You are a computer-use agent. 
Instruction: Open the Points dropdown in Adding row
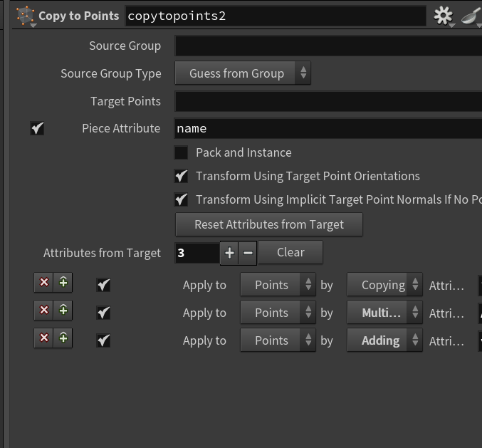coord(278,340)
